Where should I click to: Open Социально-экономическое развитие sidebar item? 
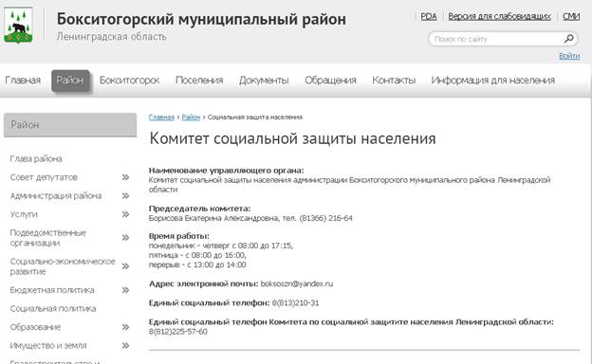click(x=63, y=266)
